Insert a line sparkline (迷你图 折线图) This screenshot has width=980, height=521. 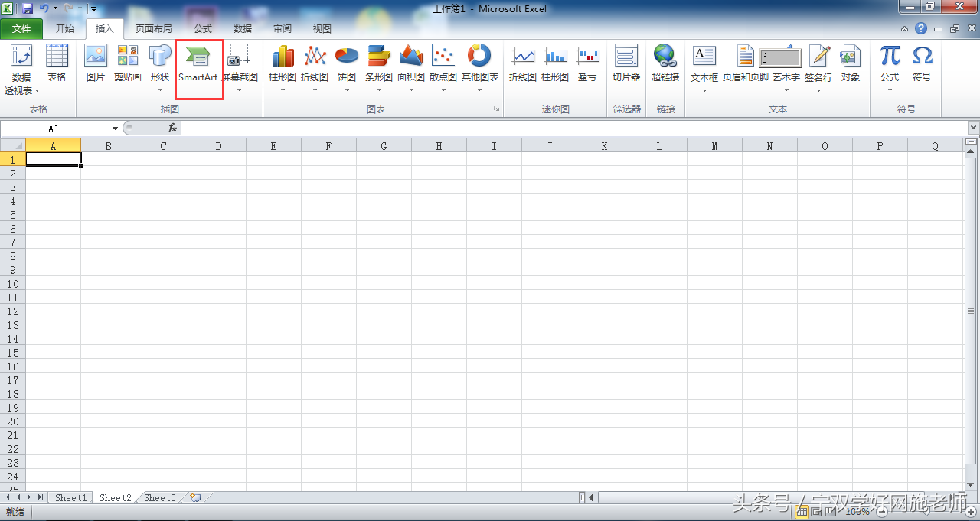click(523, 63)
